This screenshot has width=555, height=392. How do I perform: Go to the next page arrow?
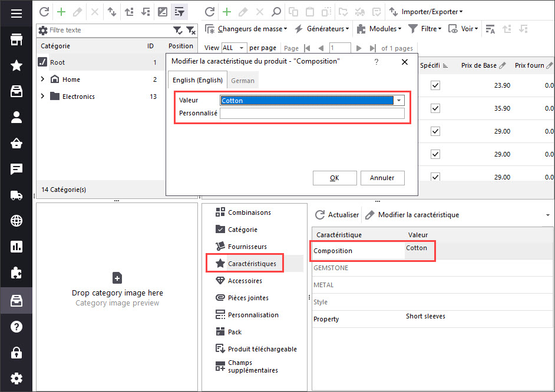pyautogui.click(x=359, y=48)
